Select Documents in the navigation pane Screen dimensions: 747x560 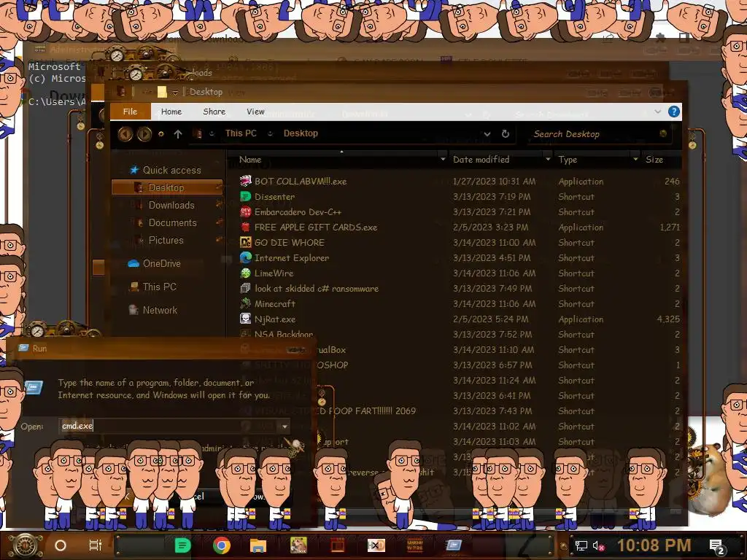point(172,222)
